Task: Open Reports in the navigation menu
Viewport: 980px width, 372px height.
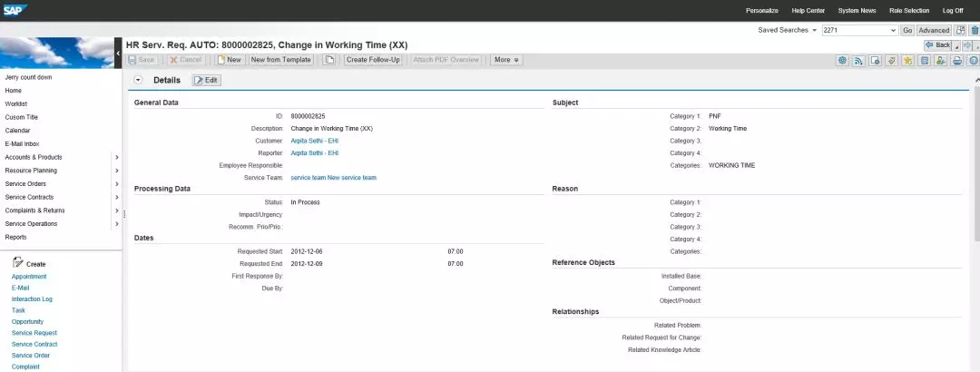Action: pyautogui.click(x=15, y=237)
